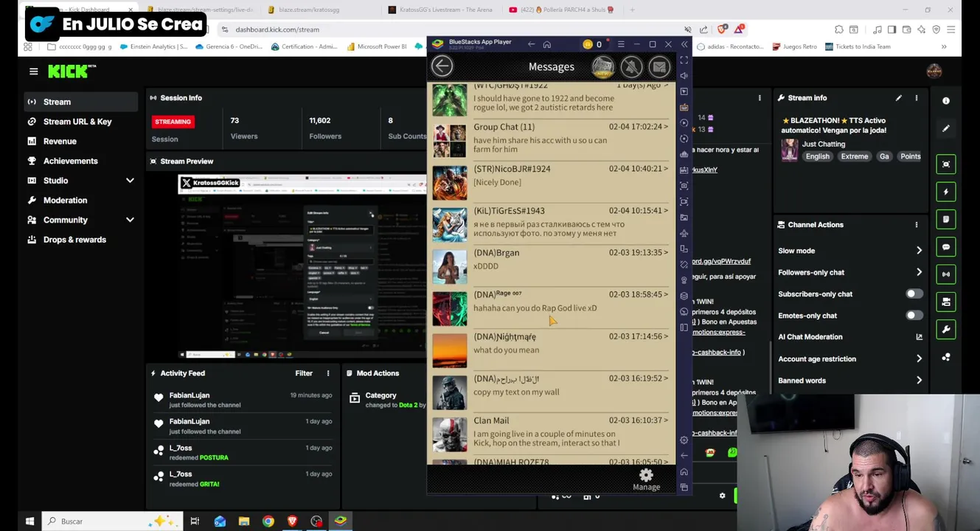Screen dimensions: 980x531
Task: Open Moderation page
Action: 65,201
